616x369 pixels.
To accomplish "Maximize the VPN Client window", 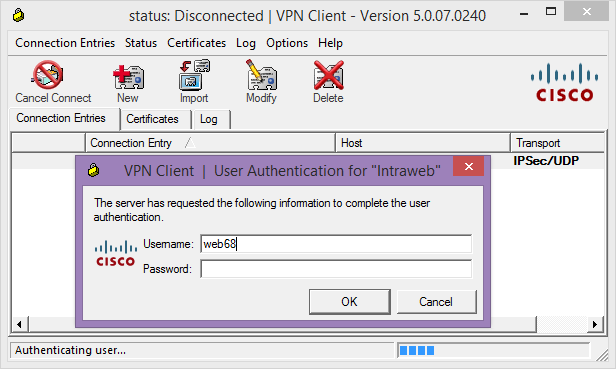I will pos(551,12).
